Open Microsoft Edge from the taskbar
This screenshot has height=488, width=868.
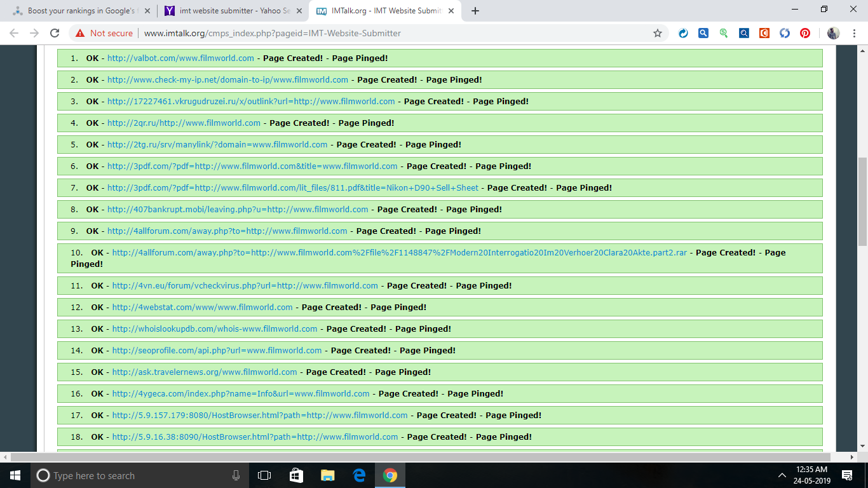(359, 475)
